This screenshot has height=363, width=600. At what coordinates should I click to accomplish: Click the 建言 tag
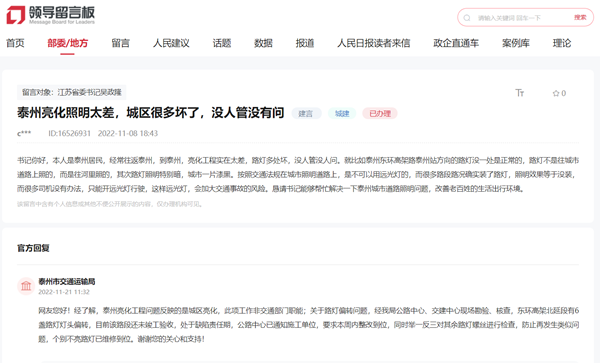tap(306, 114)
